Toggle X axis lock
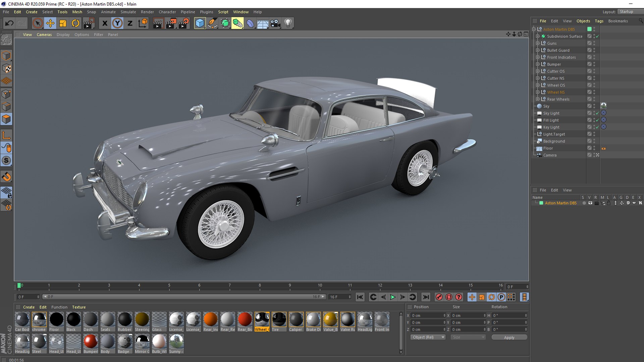The width and height of the screenshot is (644, 362). [x=105, y=23]
